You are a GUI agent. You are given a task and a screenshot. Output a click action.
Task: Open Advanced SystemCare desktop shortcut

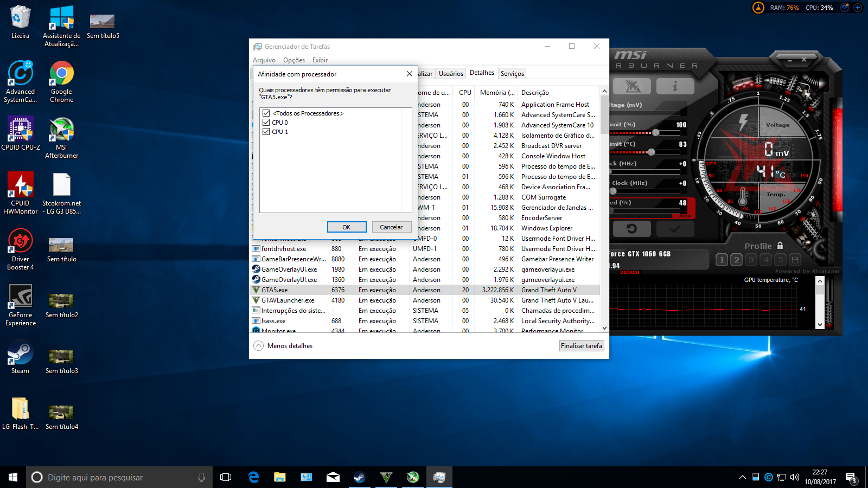21,82
